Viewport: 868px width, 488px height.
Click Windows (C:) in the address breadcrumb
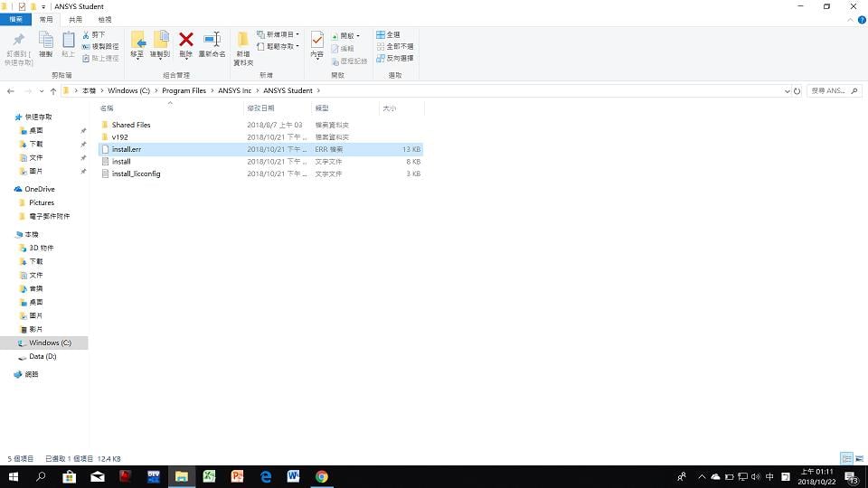129,90
